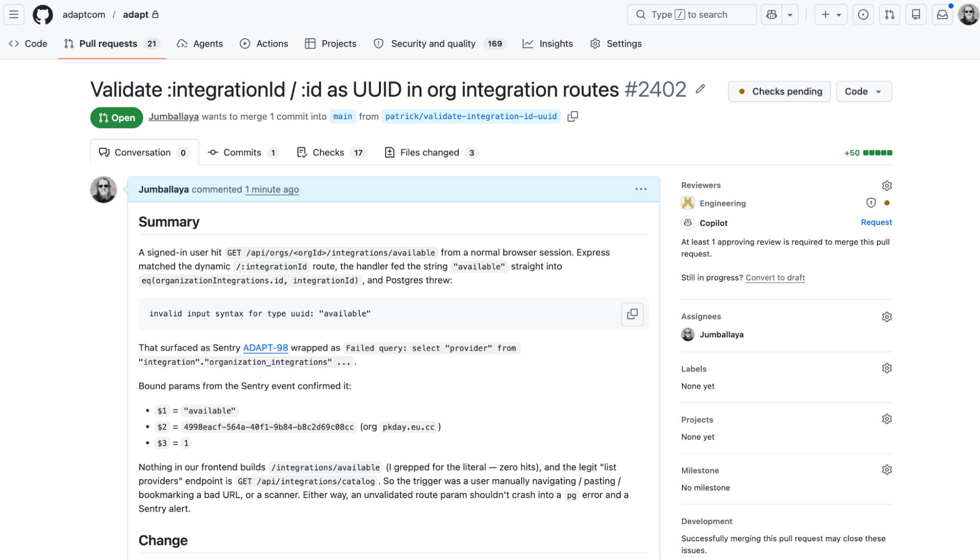This screenshot has width=980, height=560.
Task: Switch to the Commits tab
Action: pos(244,153)
